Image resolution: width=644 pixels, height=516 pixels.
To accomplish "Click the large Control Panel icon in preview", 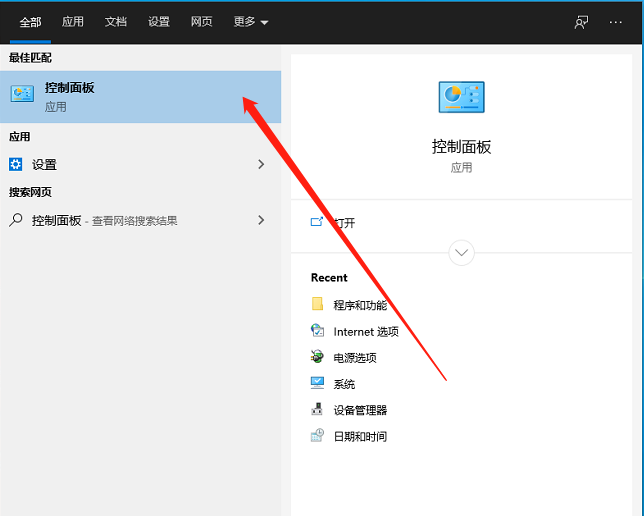I will point(461,97).
